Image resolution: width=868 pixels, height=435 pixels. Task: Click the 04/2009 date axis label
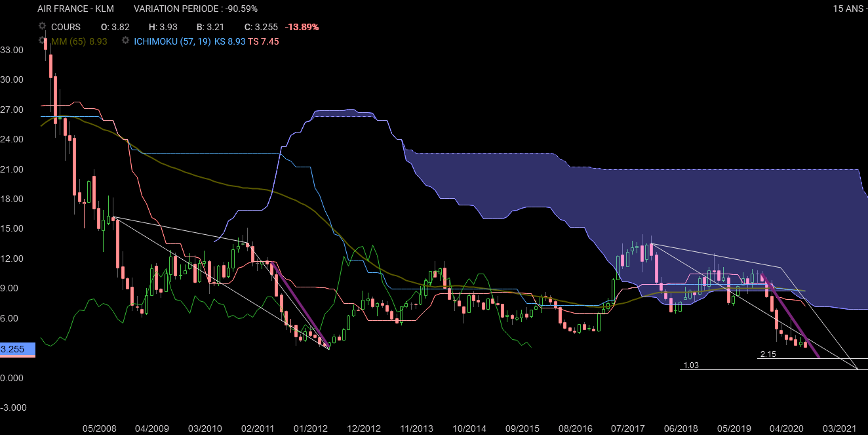(152, 428)
